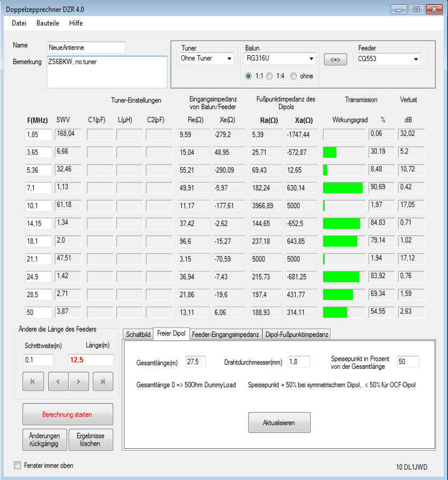This screenshot has width=448, height=480.
Task: Click the '10 DL1JWD' status text
Action: click(x=412, y=467)
